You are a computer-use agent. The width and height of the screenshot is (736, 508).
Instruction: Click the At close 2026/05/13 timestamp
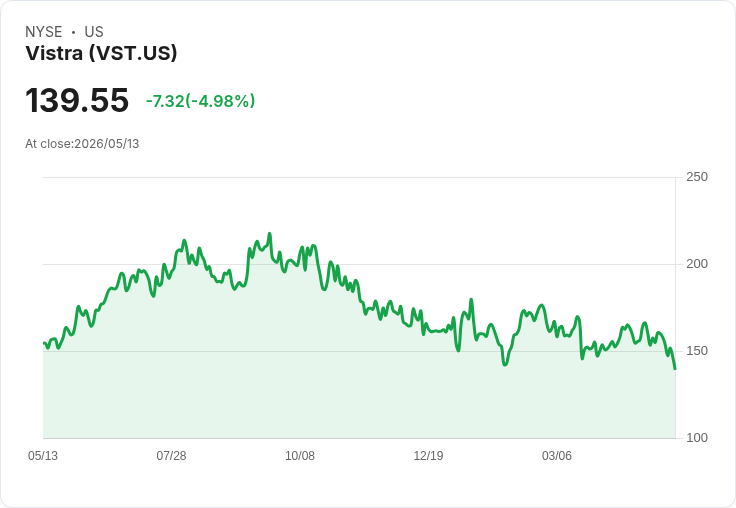[x=82, y=144]
